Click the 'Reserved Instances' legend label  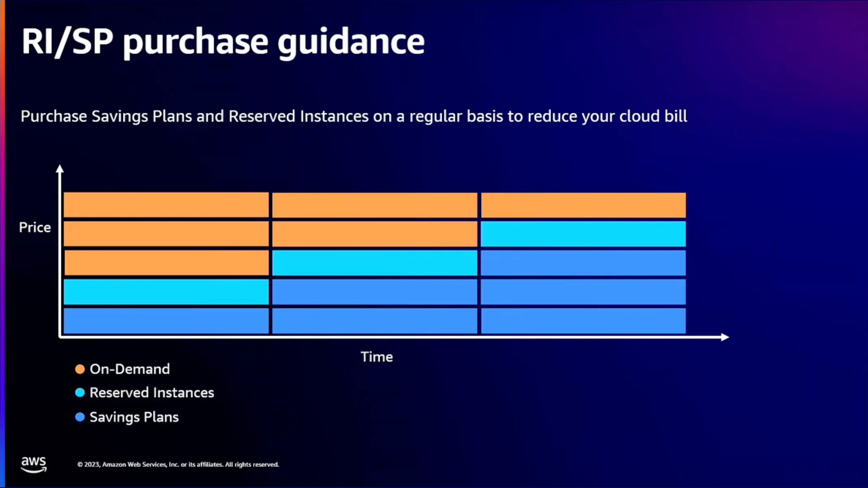coord(152,393)
